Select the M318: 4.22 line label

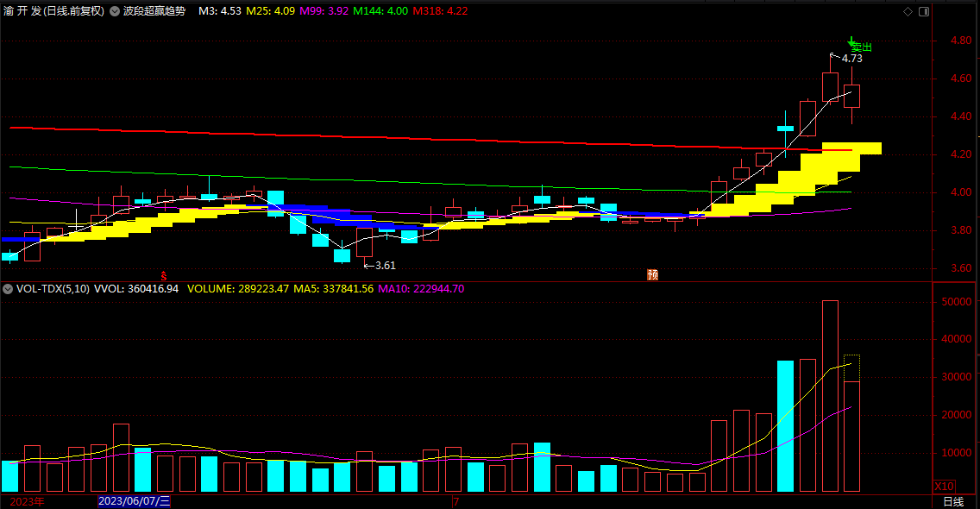440,11
